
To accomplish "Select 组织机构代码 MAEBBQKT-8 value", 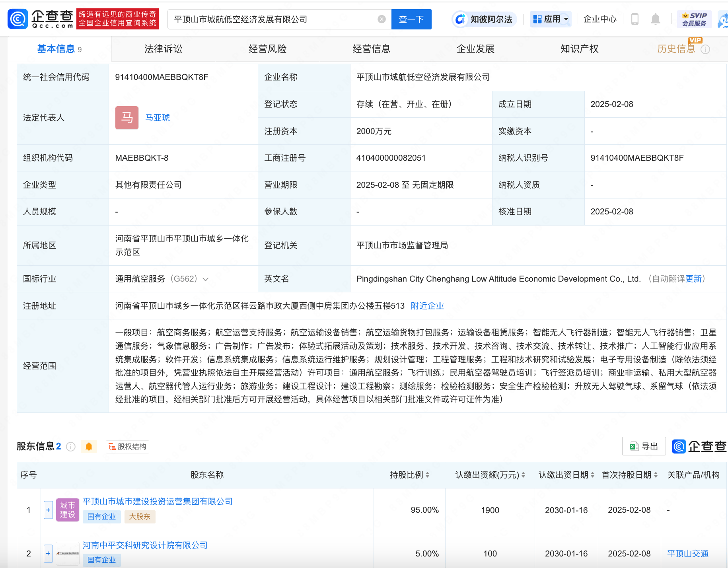I will 142,158.
